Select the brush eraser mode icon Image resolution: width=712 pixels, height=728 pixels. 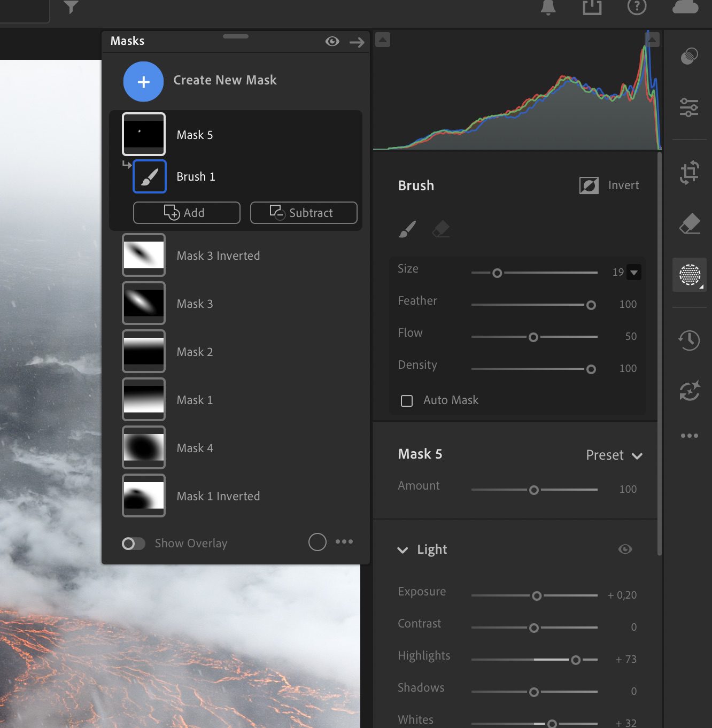coord(440,229)
